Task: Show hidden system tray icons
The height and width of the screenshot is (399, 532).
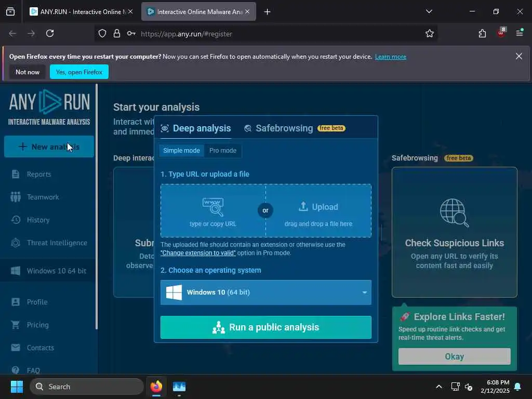Action: (x=438, y=387)
